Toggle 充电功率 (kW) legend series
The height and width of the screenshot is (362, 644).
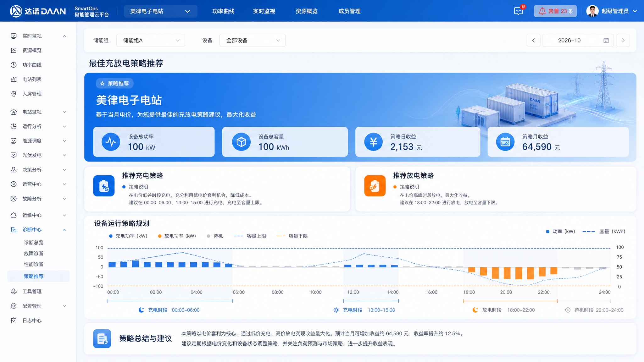(128, 236)
